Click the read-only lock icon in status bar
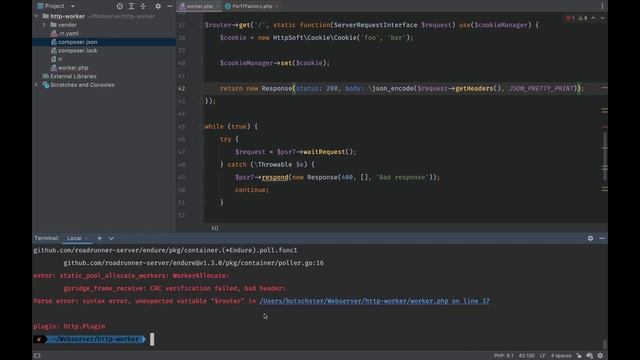The width and height of the screenshot is (640, 360). (579, 356)
